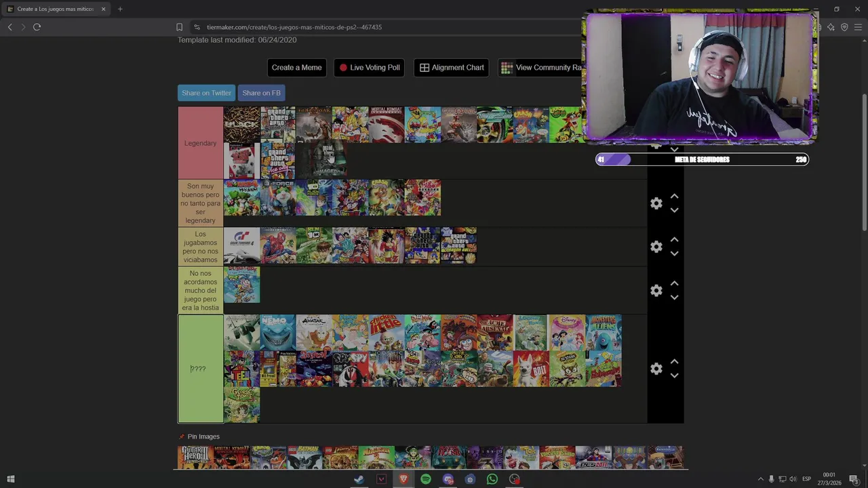The height and width of the screenshot is (488, 868).
Task: Open settings gear for 'Los jugabamos' tier
Action: click(x=656, y=247)
